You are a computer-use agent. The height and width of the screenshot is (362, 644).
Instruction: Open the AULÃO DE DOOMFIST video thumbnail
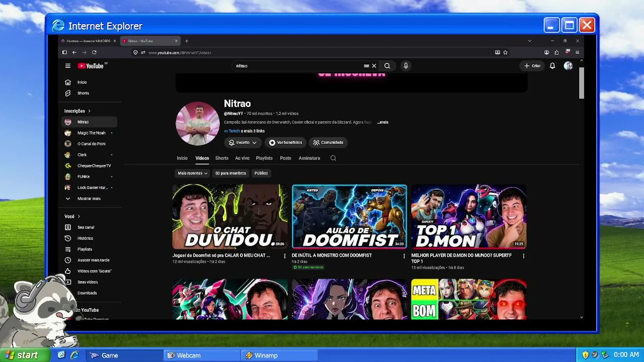[349, 217]
